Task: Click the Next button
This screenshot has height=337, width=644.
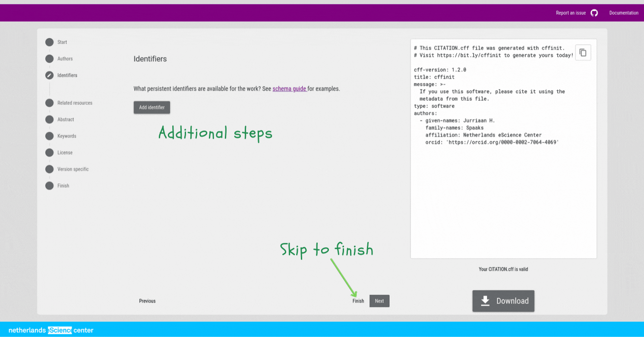Action: (379, 301)
